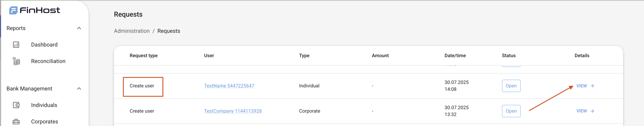Open the Reconciliation menu item
Screen dimensions: 644x126
click(48, 61)
